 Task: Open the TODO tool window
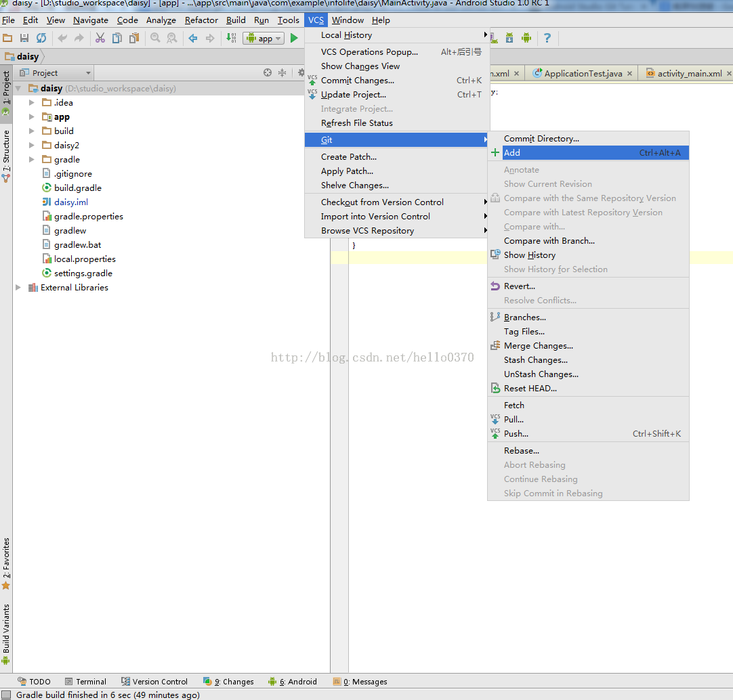point(34,681)
